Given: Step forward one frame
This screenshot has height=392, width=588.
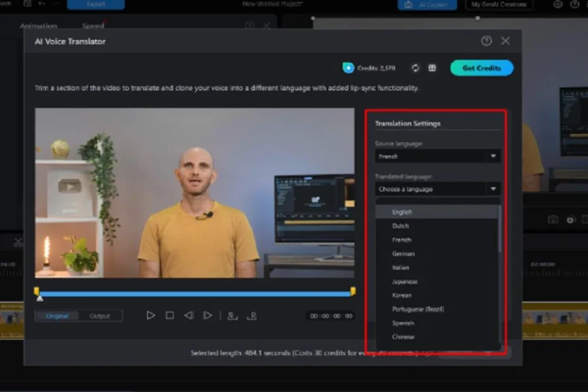Looking at the screenshot, I should [207, 315].
